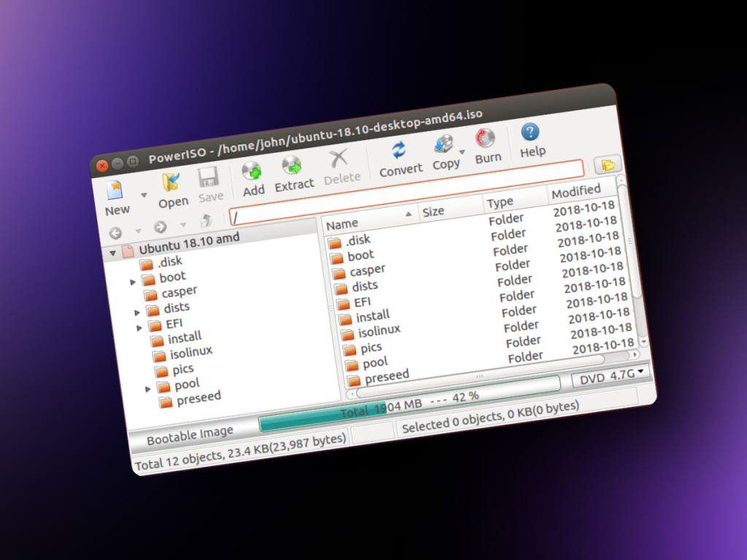747x560 pixels.
Task: Click 'Total 12 objects' status bar text
Action: [x=240, y=451]
